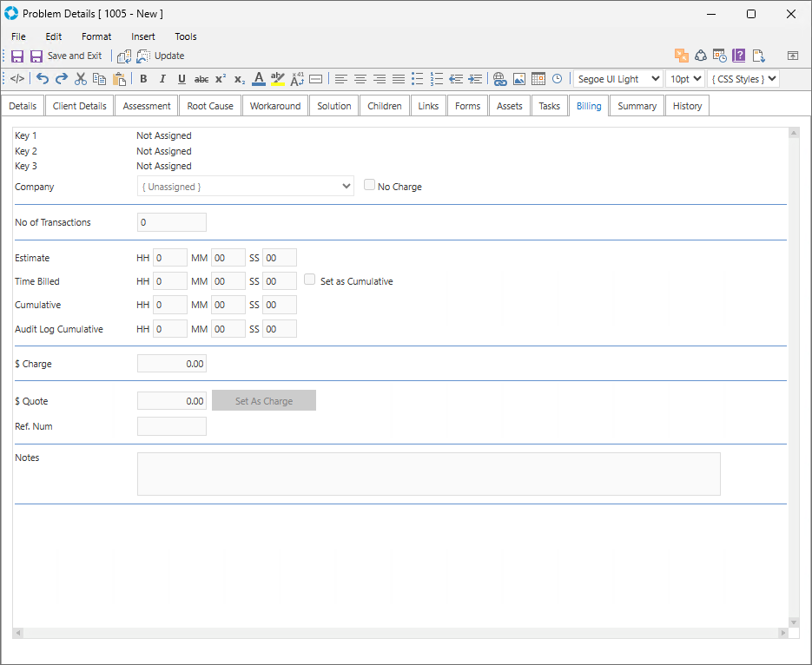Insert an image using the picture icon
Viewport: 812px width, 665px height.
[518, 79]
